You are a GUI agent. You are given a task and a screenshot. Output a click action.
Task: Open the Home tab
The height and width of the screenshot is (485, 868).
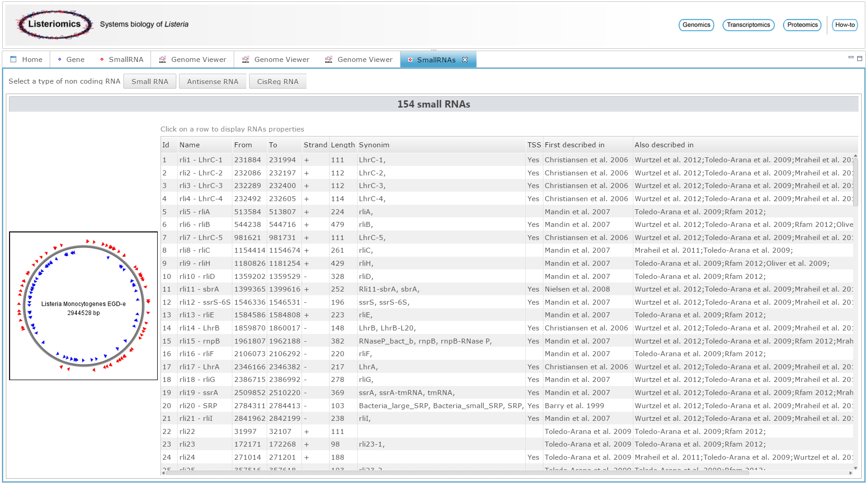coord(27,60)
